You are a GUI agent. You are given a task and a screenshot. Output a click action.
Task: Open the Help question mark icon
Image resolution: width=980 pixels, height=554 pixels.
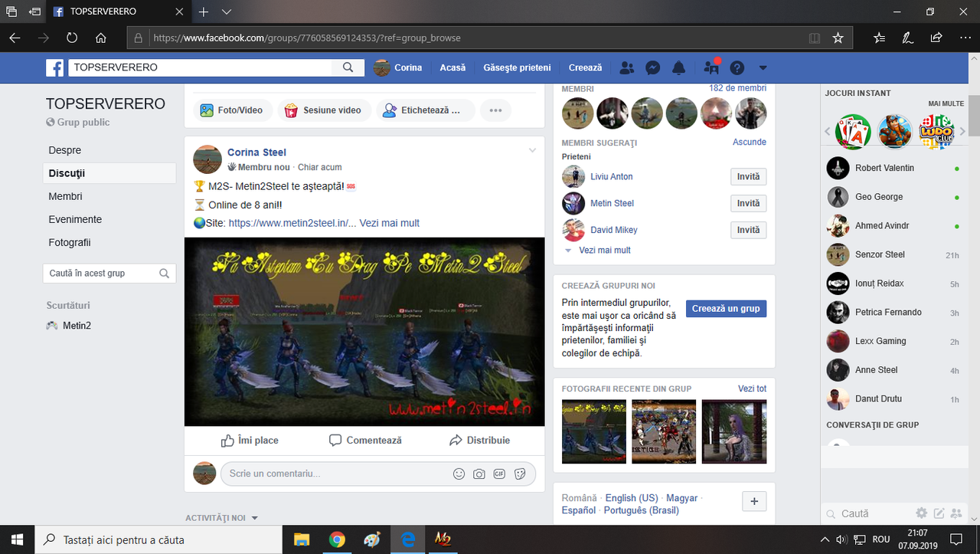737,67
